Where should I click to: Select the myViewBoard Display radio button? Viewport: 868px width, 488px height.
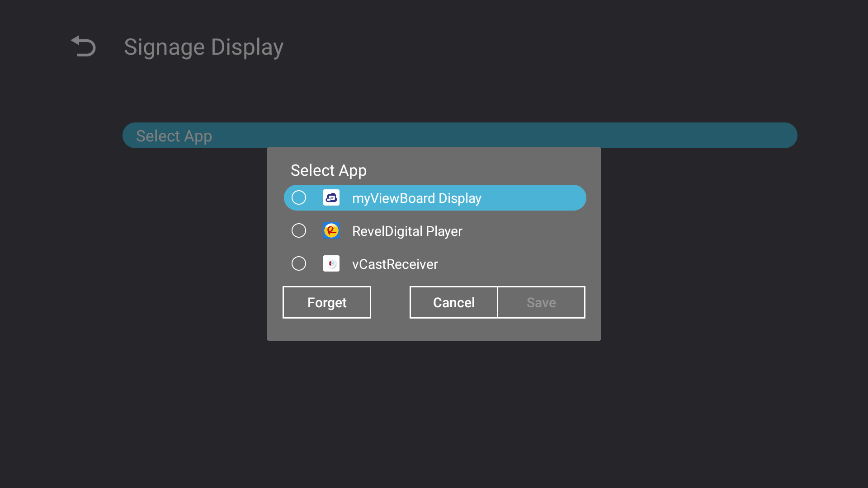click(299, 198)
